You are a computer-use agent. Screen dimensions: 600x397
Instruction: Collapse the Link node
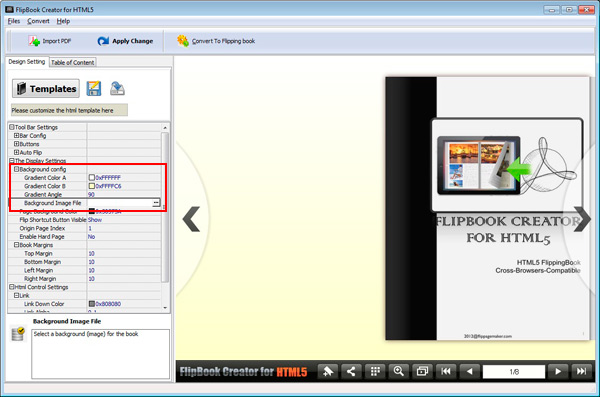coord(16,296)
